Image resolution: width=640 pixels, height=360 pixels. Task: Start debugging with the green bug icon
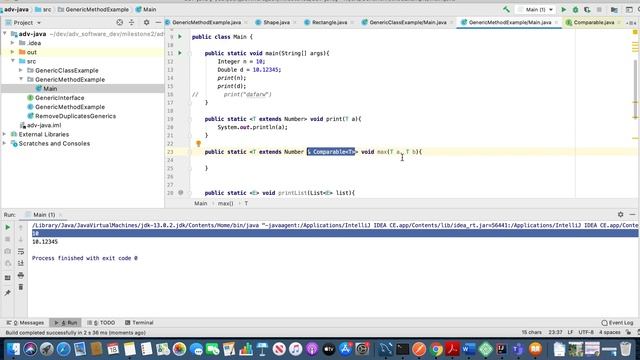(576, 9)
